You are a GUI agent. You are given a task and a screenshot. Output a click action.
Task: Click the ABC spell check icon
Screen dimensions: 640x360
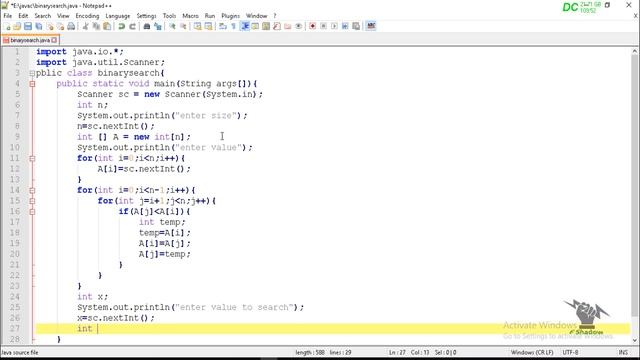click(x=371, y=27)
